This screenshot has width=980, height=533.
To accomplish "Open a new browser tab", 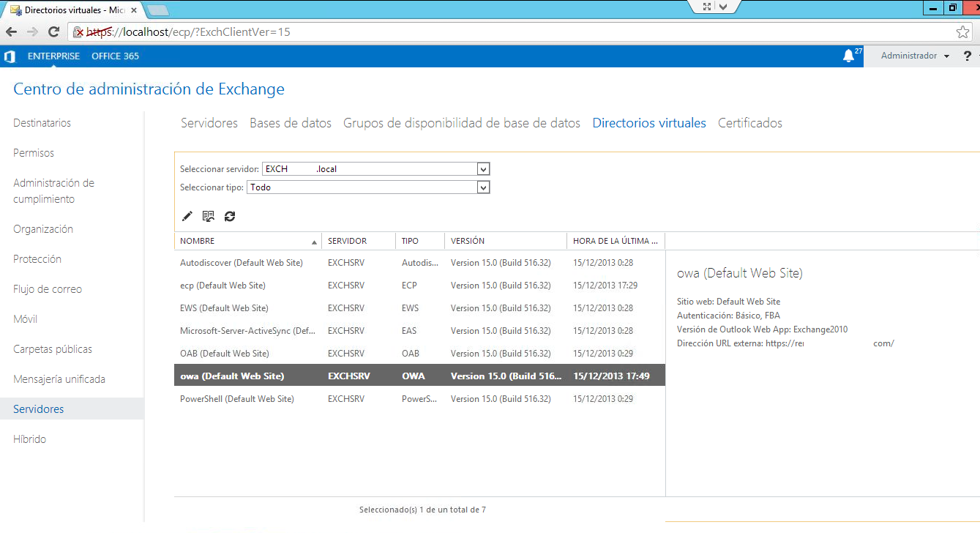I will (x=157, y=10).
